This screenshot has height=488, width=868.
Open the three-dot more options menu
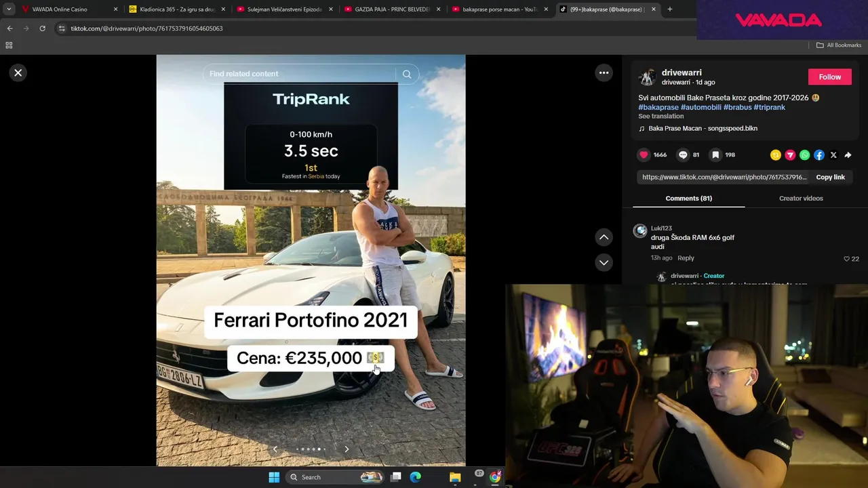pos(604,73)
